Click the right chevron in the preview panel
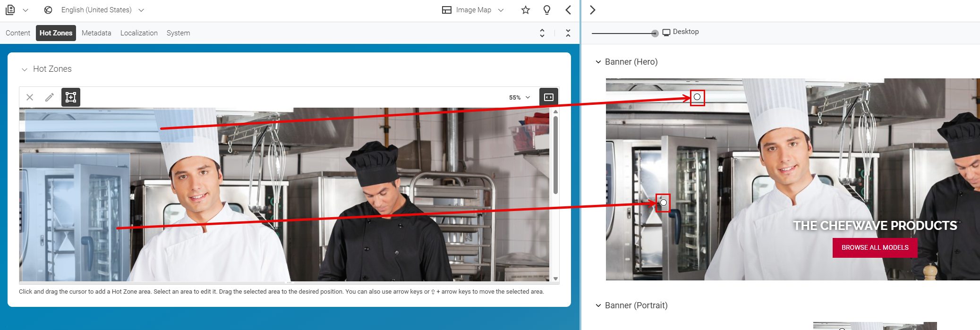Viewport: 980px width, 330px height. click(x=593, y=10)
